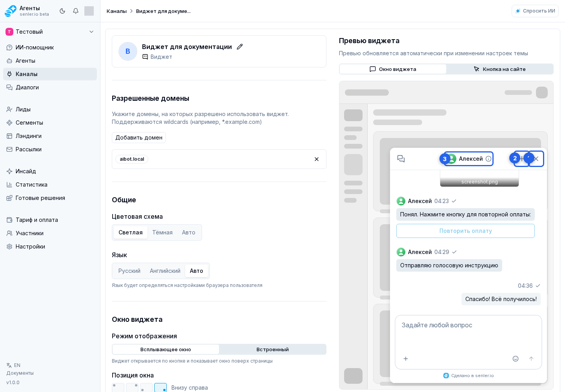Open the conversations icon in widget header

pyautogui.click(x=401, y=159)
